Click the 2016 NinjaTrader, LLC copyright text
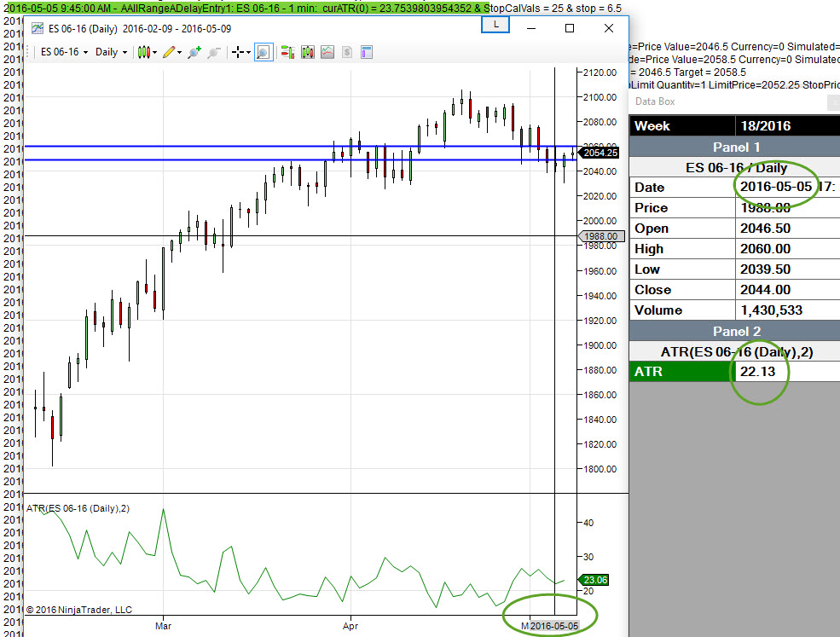Image resolution: width=840 pixels, height=637 pixels. [x=78, y=610]
